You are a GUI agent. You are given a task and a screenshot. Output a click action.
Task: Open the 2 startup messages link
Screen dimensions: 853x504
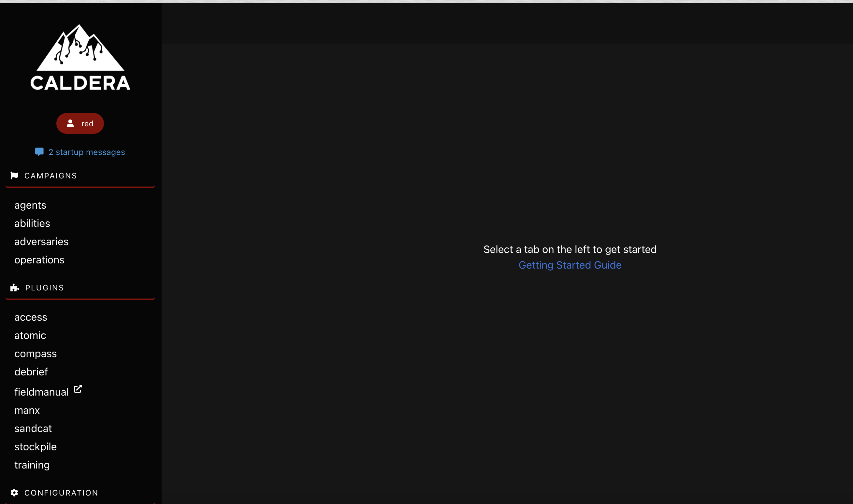point(87,152)
